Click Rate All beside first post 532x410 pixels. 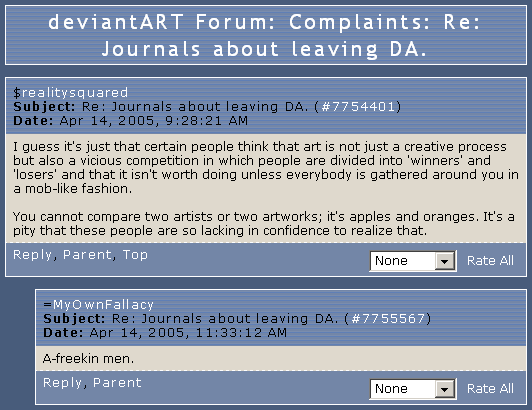tap(490, 261)
